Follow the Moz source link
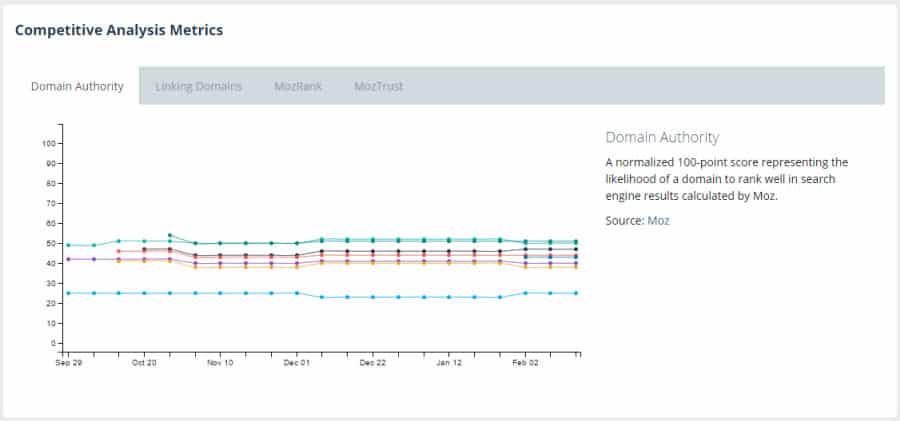The height and width of the screenshot is (421, 900). click(658, 221)
